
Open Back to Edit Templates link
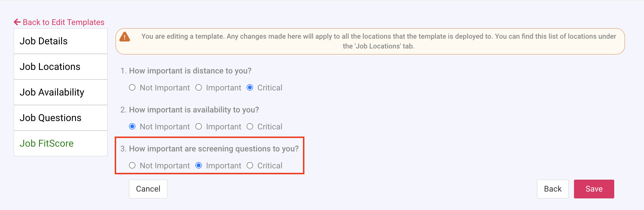pyautogui.click(x=63, y=22)
